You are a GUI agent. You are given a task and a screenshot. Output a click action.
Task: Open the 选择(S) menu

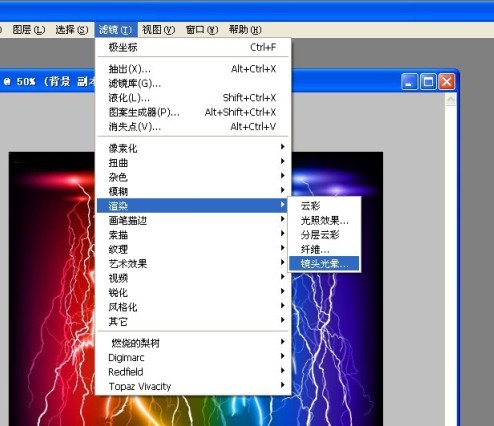72,30
